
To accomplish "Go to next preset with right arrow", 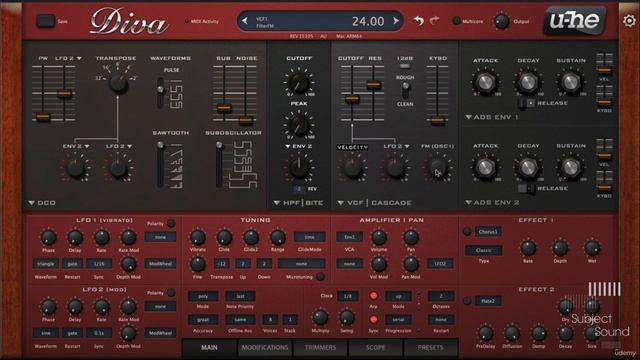I will pos(396,21).
